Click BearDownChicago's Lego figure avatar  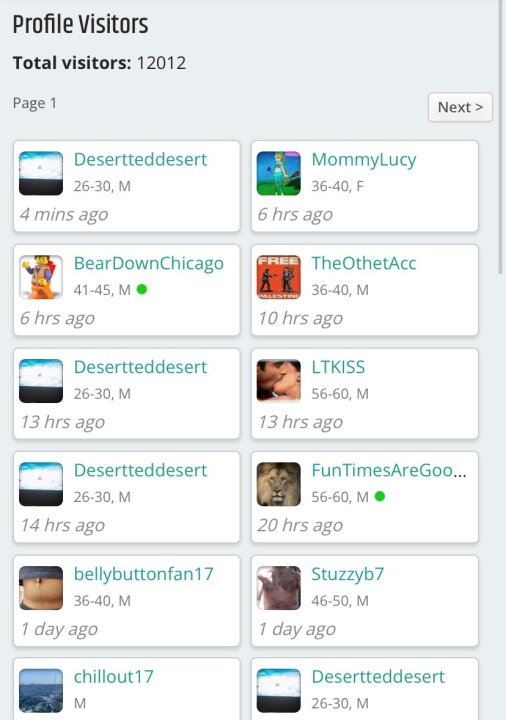tap(41, 277)
